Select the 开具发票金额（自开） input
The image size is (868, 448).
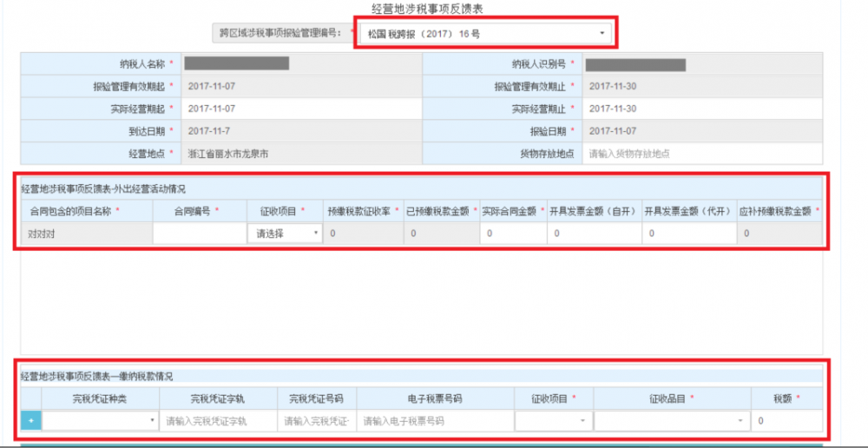(x=593, y=234)
